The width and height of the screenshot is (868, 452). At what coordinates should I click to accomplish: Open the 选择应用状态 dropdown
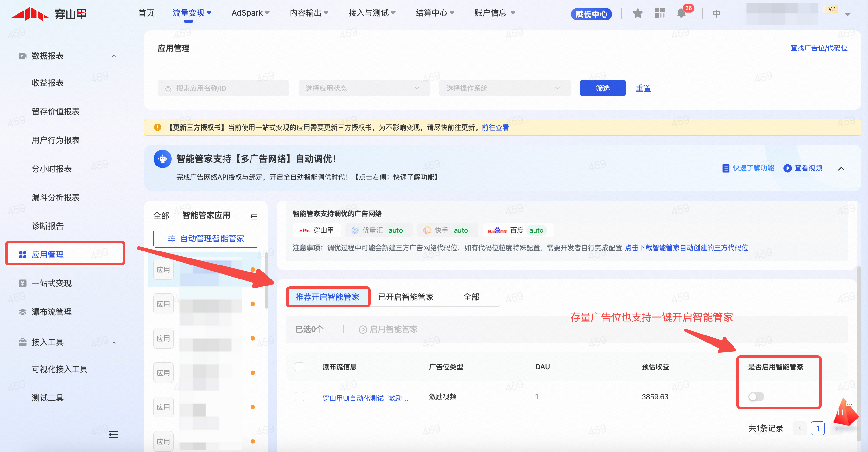364,88
